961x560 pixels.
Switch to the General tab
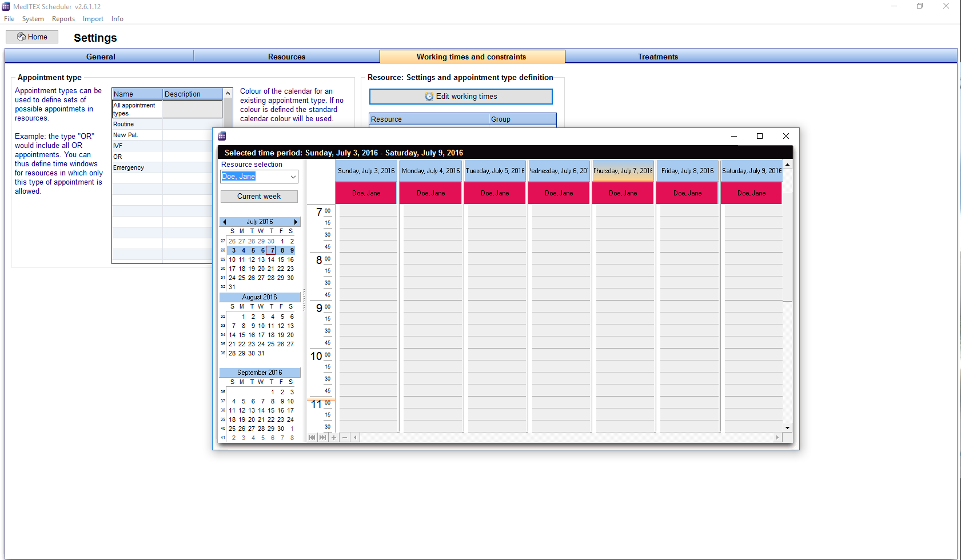click(x=101, y=57)
